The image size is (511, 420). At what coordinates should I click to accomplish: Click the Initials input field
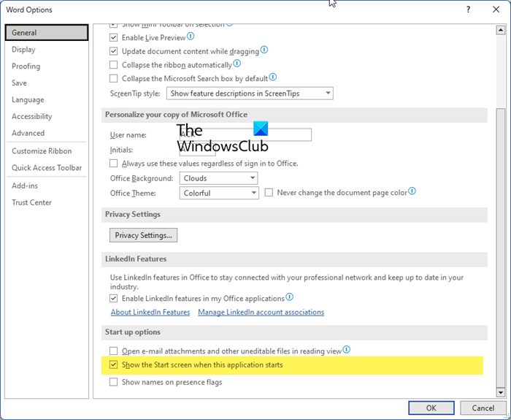[198, 150]
